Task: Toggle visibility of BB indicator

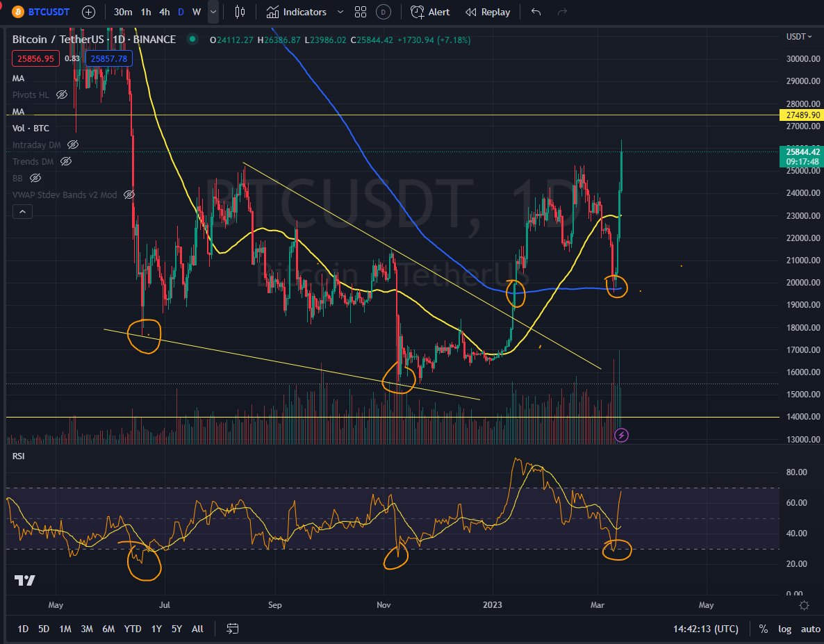Action: pos(35,178)
